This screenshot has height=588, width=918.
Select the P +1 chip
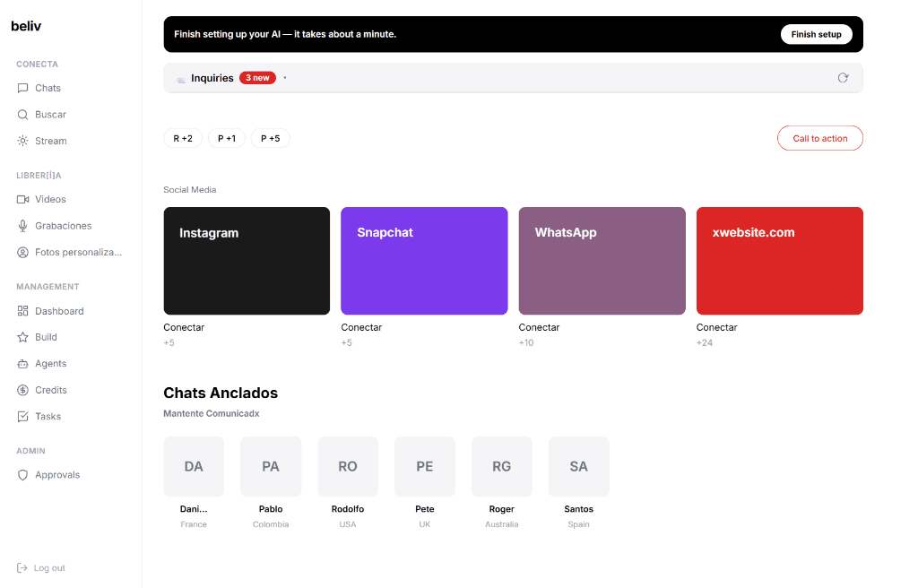coord(227,138)
